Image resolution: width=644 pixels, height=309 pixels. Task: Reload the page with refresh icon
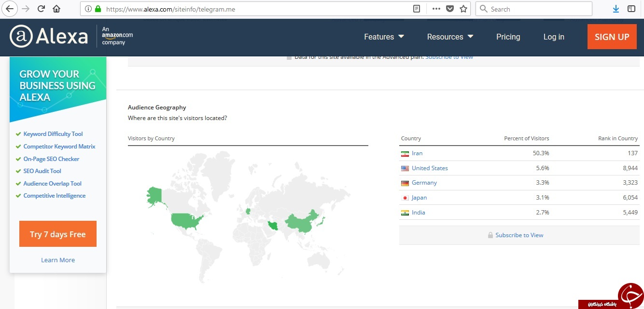coord(41,9)
